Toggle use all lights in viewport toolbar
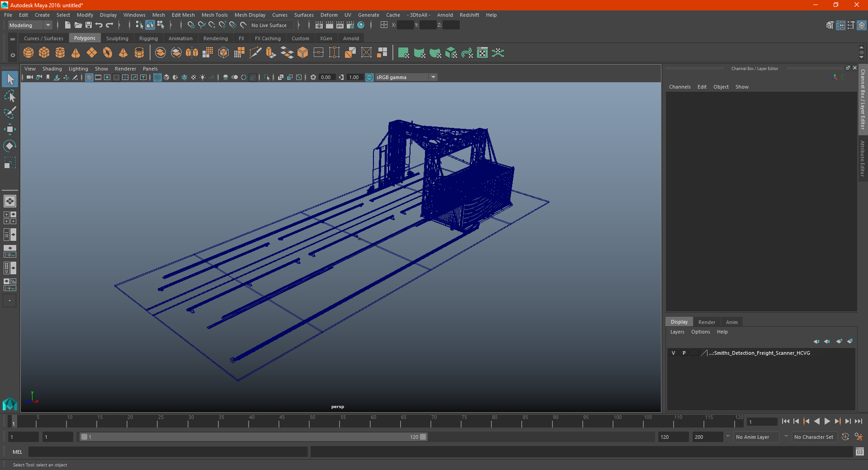 click(203, 77)
